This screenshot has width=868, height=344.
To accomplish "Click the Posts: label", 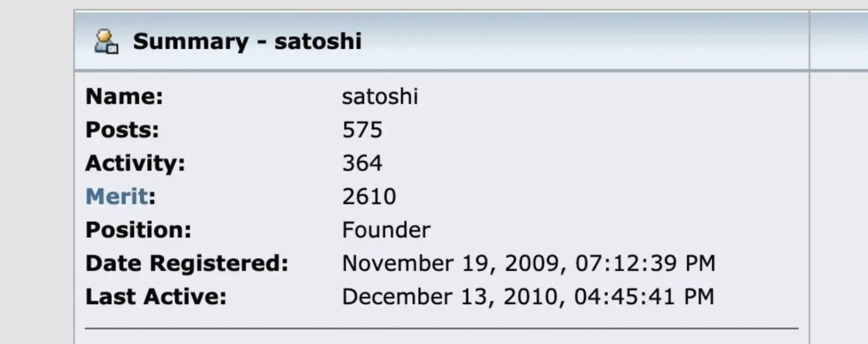I will (121, 130).
